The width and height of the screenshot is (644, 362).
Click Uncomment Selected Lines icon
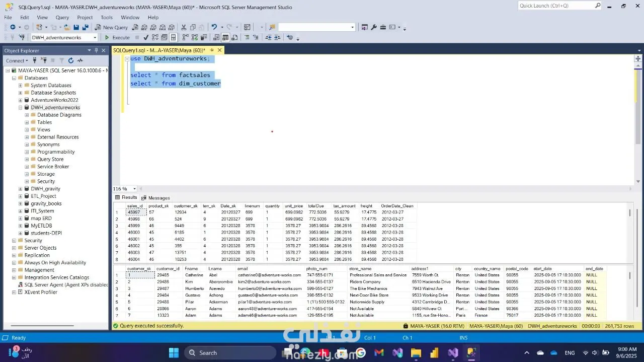click(256, 37)
